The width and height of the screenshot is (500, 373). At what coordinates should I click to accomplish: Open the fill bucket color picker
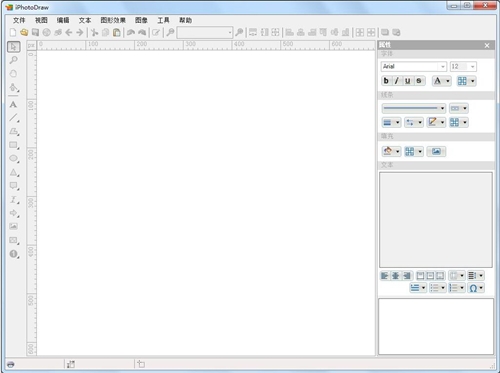391,152
